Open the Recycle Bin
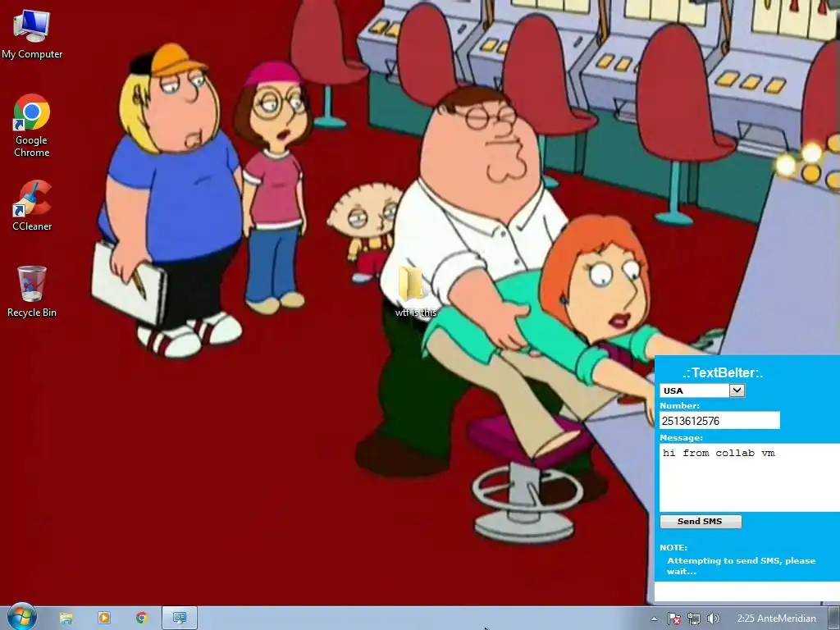The width and height of the screenshot is (840, 630). 32,291
